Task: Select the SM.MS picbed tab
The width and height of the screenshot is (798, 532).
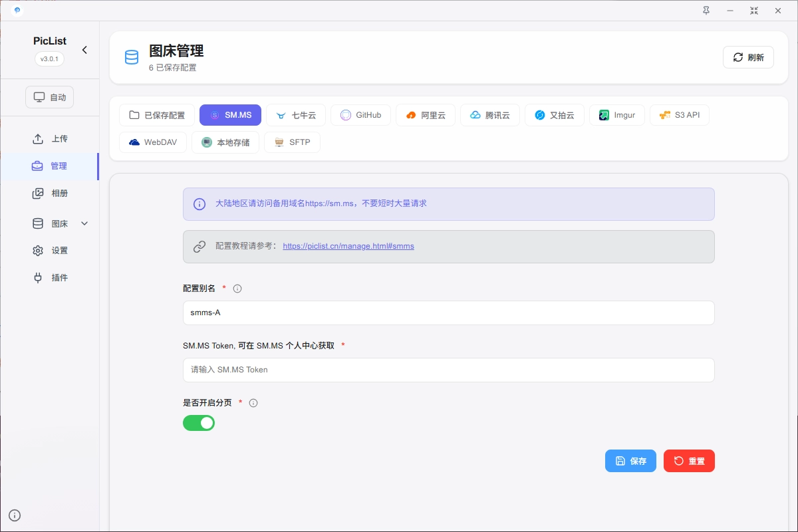Action: (x=231, y=115)
